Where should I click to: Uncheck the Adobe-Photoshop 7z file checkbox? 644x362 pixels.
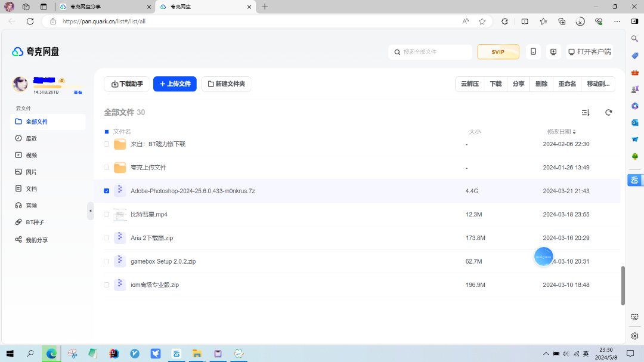[107, 191]
